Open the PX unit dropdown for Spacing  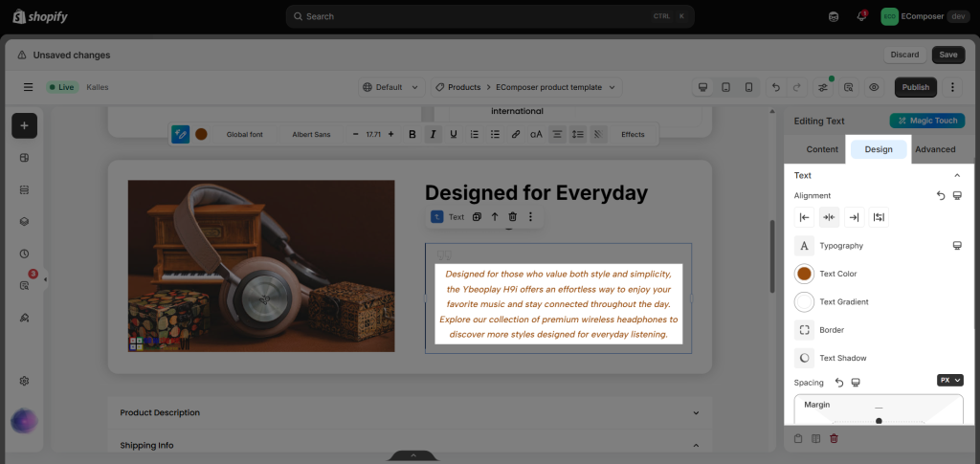(950, 380)
